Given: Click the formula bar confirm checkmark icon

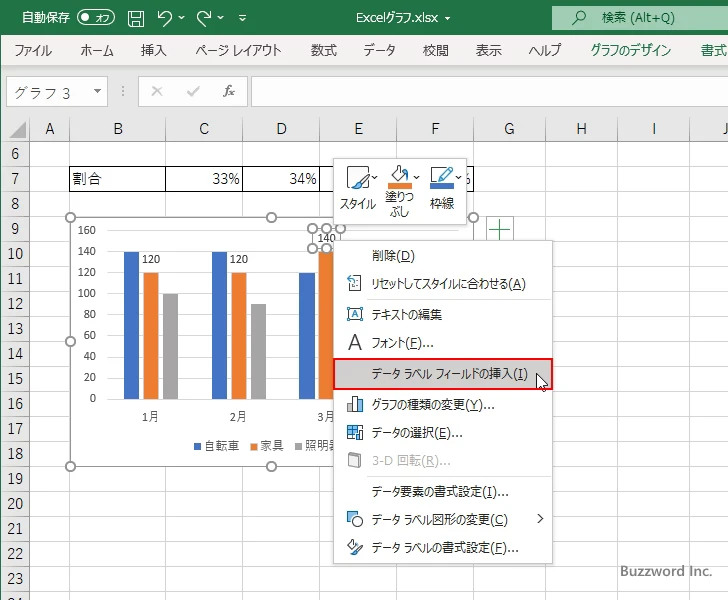Looking at the screenshot, I should (193, 91).
